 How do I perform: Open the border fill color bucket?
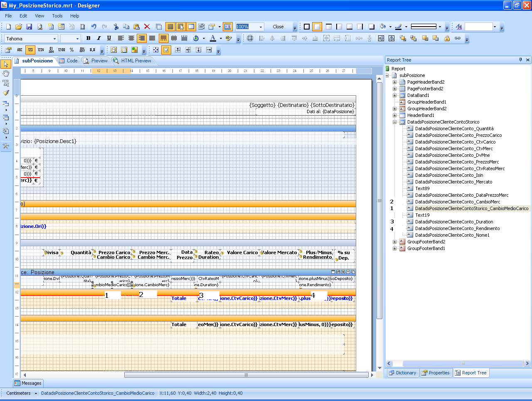click(x=383, y=27)
